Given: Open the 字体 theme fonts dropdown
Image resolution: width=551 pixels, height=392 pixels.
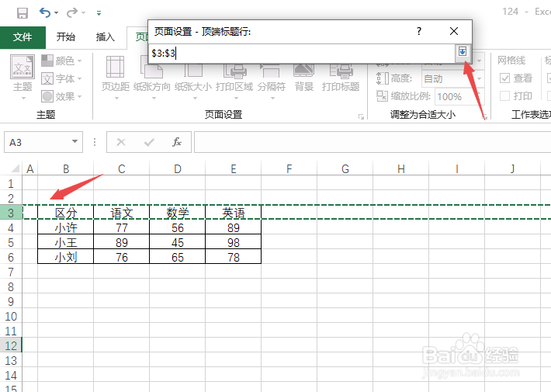Looking at the screenshot, I should 61,78.
